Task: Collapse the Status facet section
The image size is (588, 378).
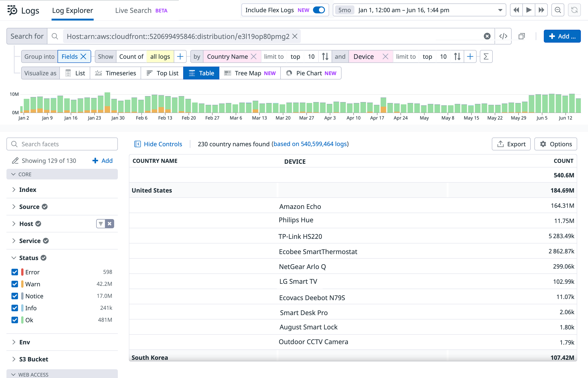Action: (x=14, y=258)
